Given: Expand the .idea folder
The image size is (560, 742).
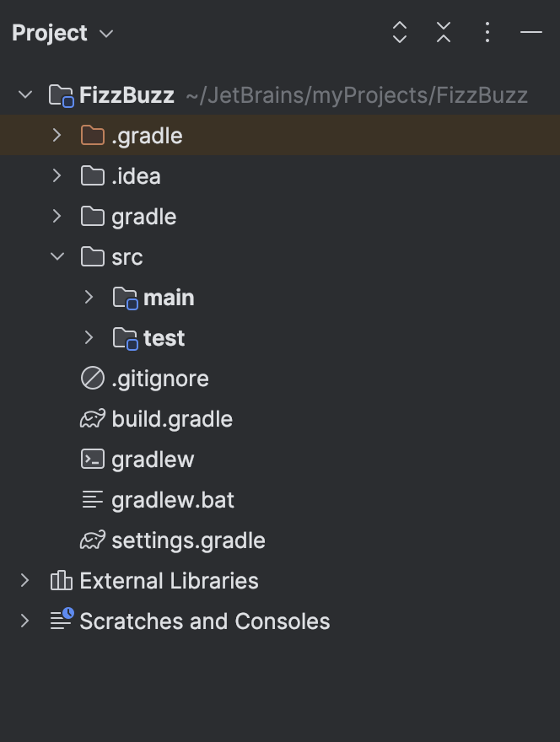Looking at the screenshot, I should click(x=57, y=175).
